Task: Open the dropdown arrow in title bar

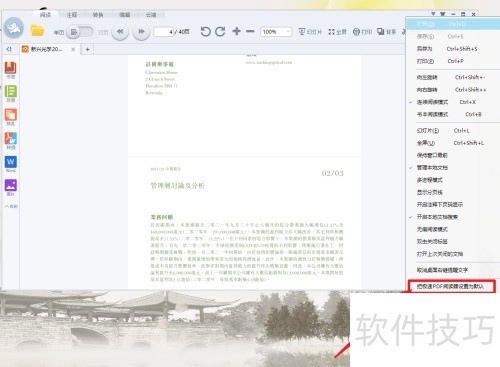Action: [433, 14]
